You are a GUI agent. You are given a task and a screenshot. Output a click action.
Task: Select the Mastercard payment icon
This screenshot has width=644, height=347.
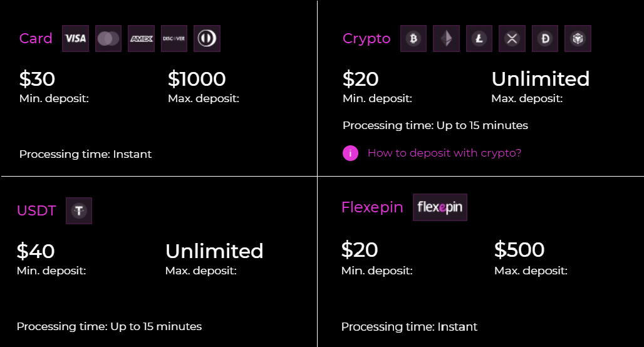coord(108,39)
